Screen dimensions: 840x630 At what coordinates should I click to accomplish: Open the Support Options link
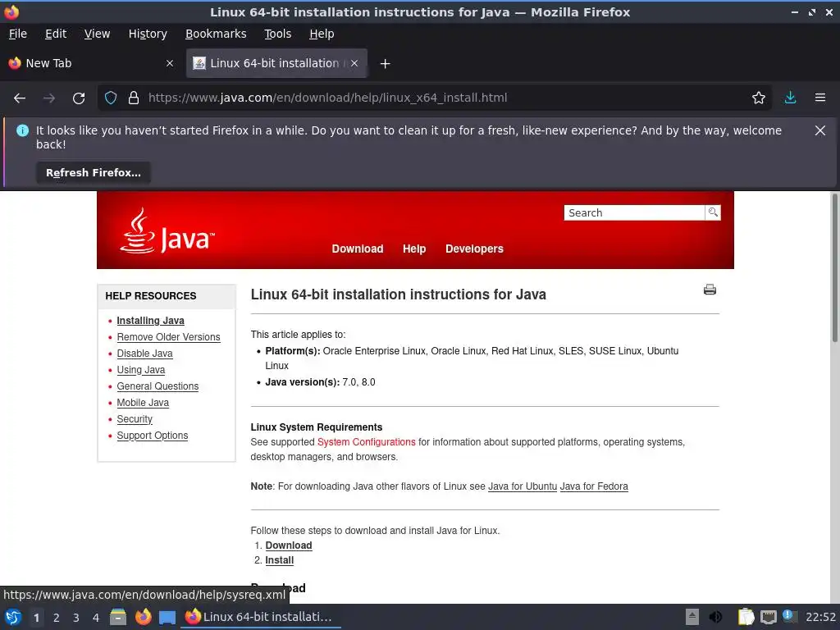[x=152, y=436]
